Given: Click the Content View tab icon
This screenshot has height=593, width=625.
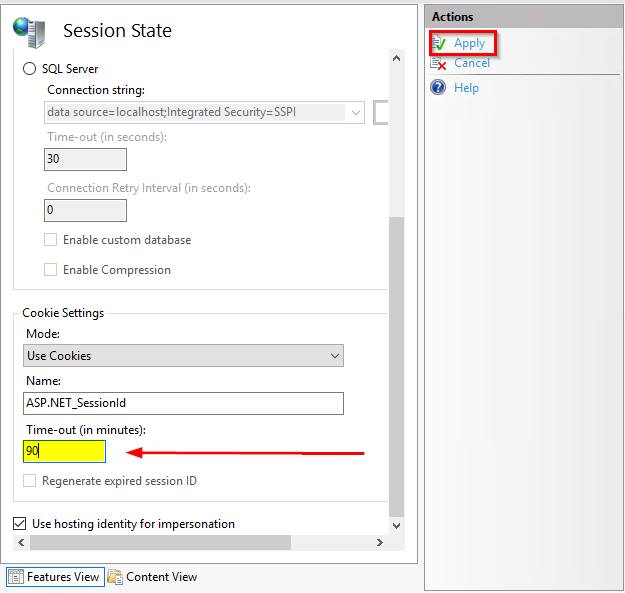Looking at the screenshot, I should pyautogui.click(x=115, y=577).
